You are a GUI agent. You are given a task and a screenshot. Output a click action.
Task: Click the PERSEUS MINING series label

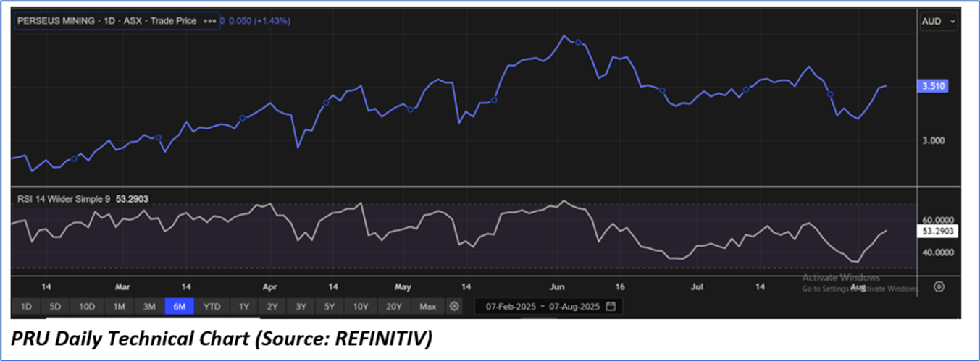(x=117, y=21)
